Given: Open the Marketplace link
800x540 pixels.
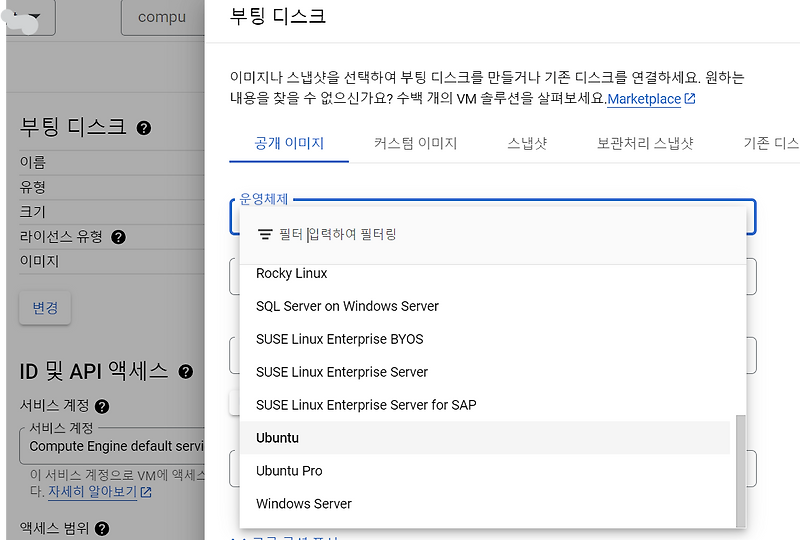Looking at the screenshot, I should pos(644,99).
